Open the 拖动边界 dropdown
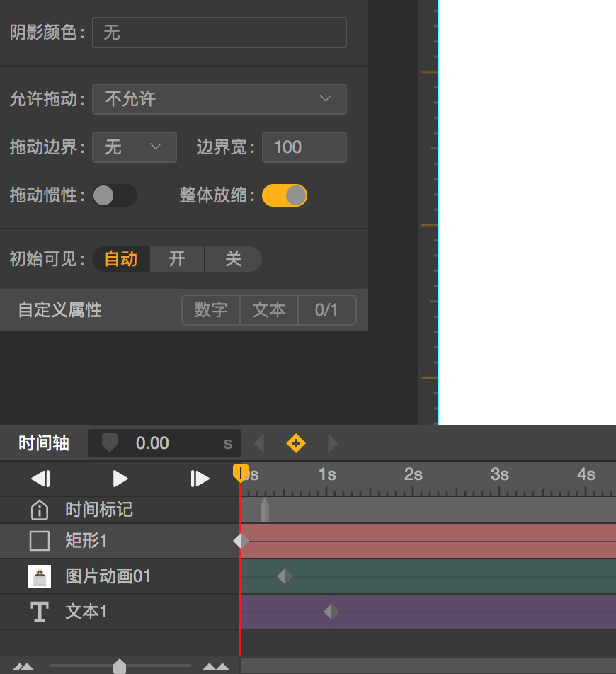The width and height of the screenshot is (616, 674). coord(135,147)
